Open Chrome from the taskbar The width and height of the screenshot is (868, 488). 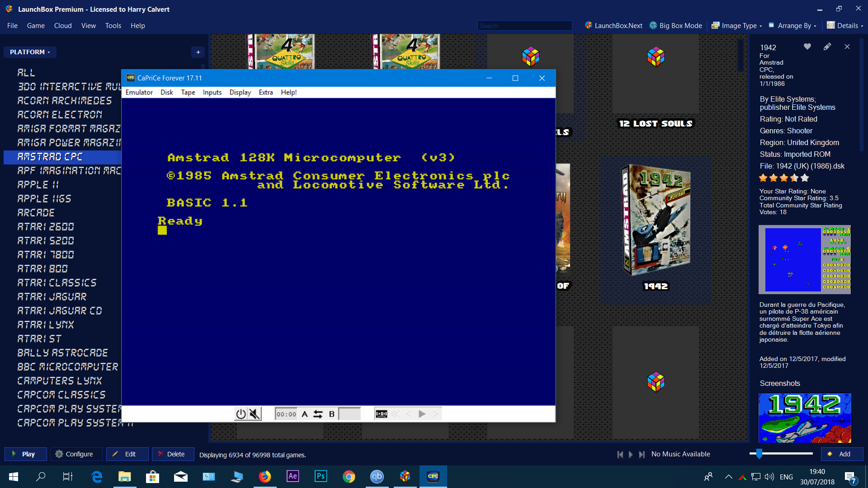click(349, 477)
